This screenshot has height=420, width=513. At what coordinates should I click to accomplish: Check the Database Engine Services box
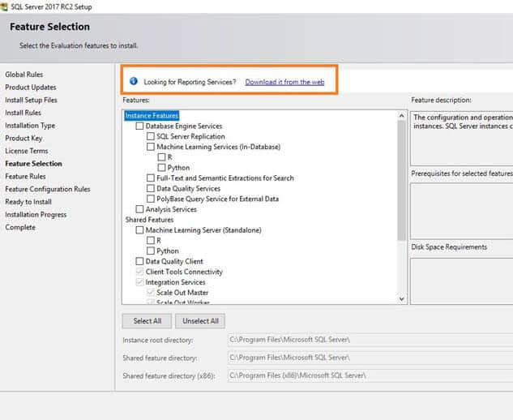pyautogui.click(x=139, y=126)
